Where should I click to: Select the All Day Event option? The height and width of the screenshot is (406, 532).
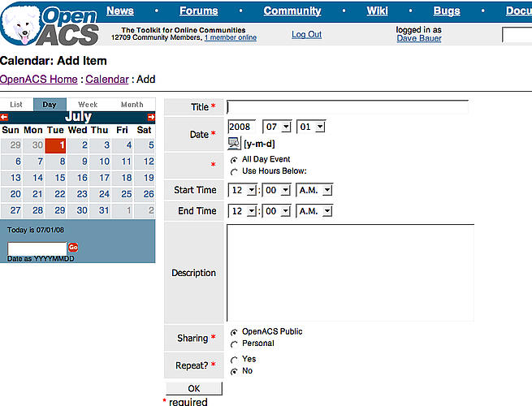(x=235, y=160)
